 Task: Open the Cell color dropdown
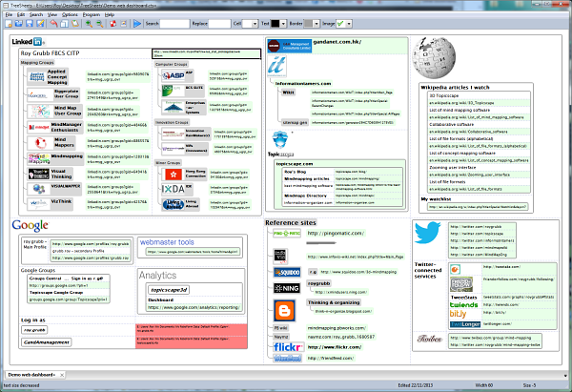pos(255,24)
